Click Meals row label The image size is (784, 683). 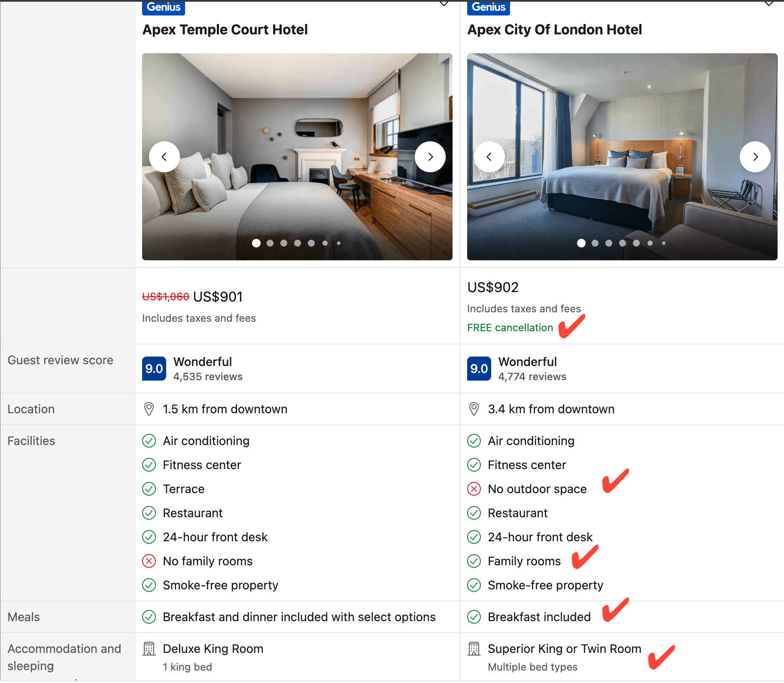tap(24, 617)
